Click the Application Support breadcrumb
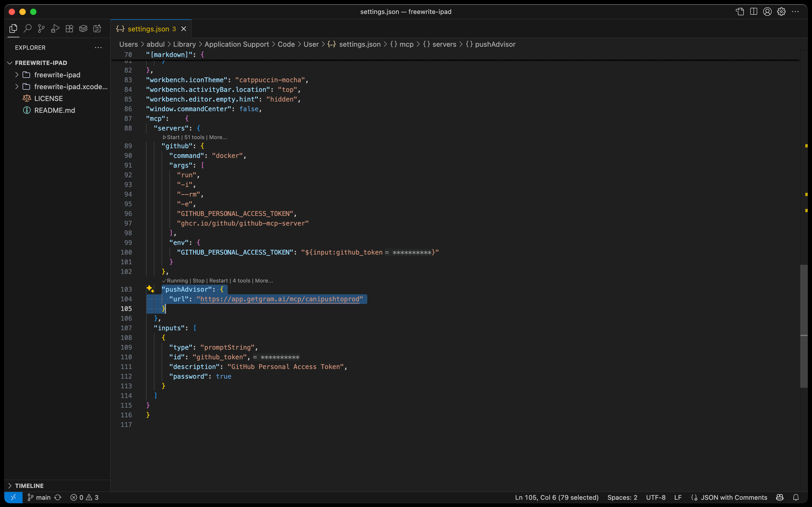 237,44
